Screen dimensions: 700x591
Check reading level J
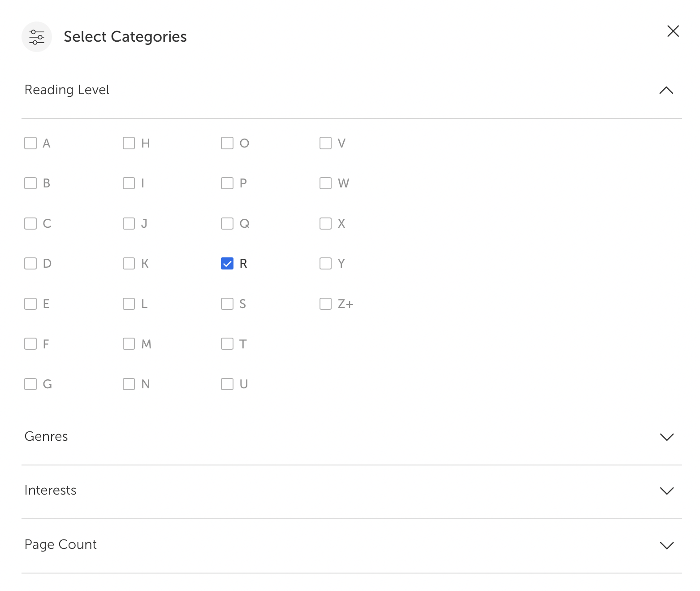[129, 223]
